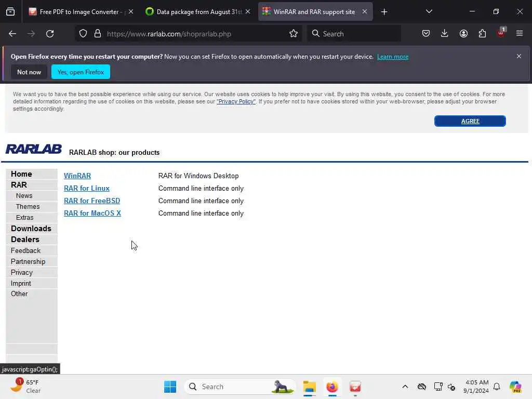The width and height of the screenshot is (532, 399).
Task: Open the Save to Pocket icon
Action: coord(426,34)
